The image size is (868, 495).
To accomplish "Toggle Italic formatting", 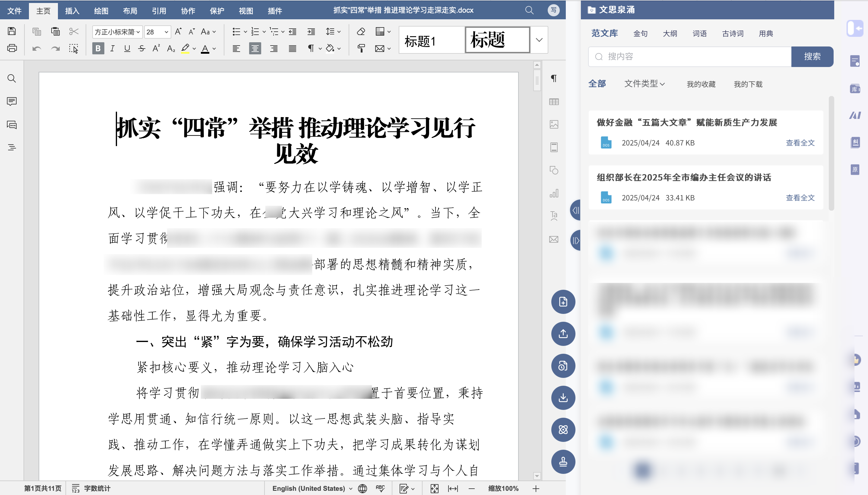I will tap(112, 49).
